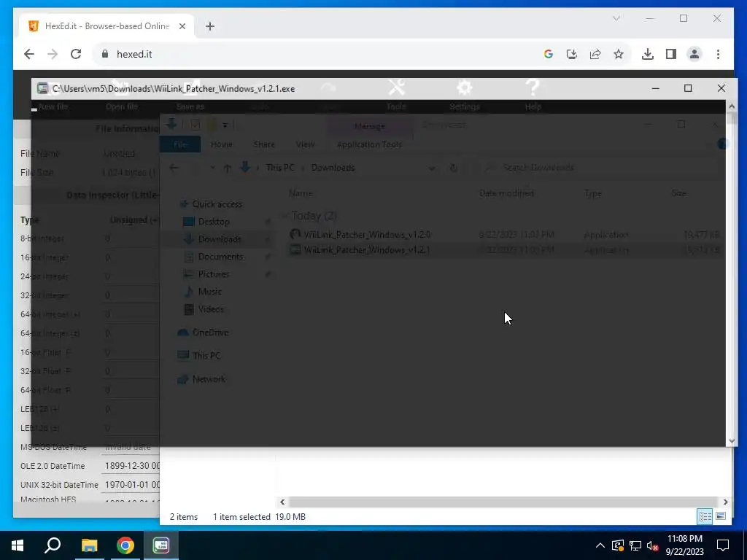
Task: Click the console scrollbar up arrow
Action: pyautogui.click(x=732, y=106)
